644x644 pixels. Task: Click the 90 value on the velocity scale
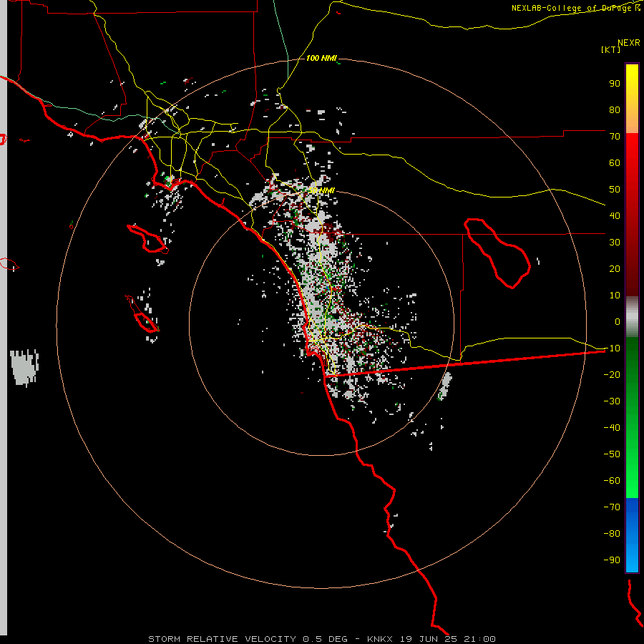click(615, 84)
